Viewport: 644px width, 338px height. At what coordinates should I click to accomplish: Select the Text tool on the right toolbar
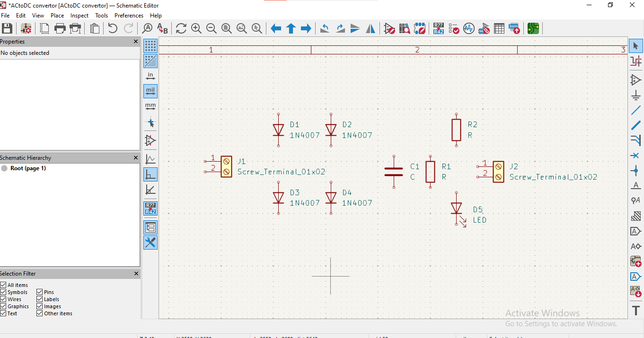point(635,311)
